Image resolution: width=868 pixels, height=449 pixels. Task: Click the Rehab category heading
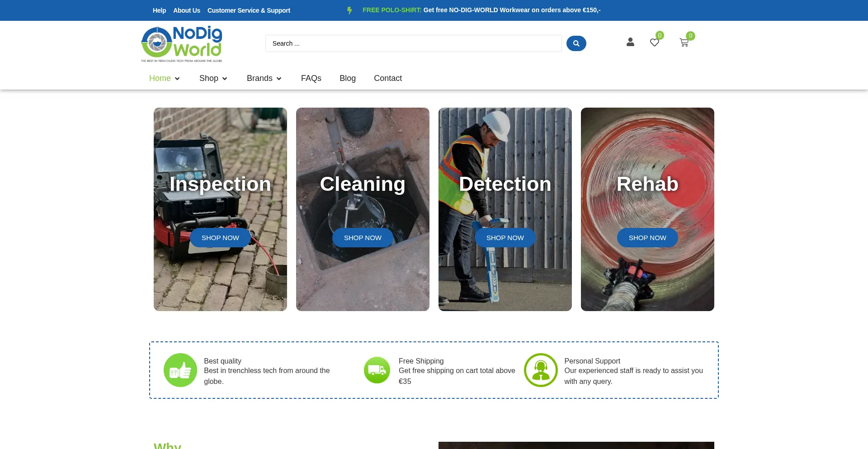tap(647, 184)
